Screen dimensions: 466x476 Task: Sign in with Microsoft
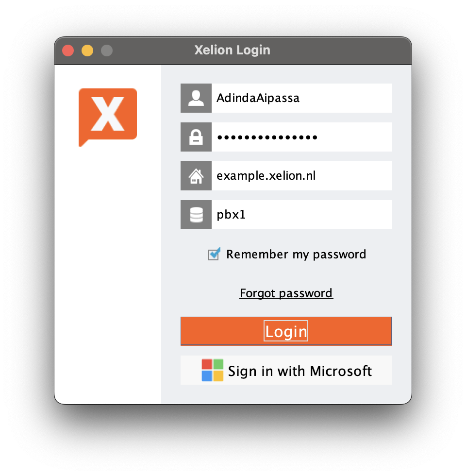point(286,370)
